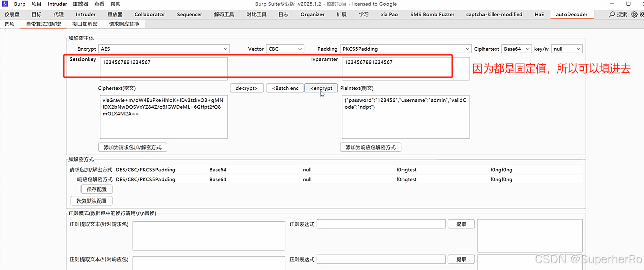Viewport: 644px width, 270px height.
Task: Open the 帮助 menu
Action: coord(115,4)
